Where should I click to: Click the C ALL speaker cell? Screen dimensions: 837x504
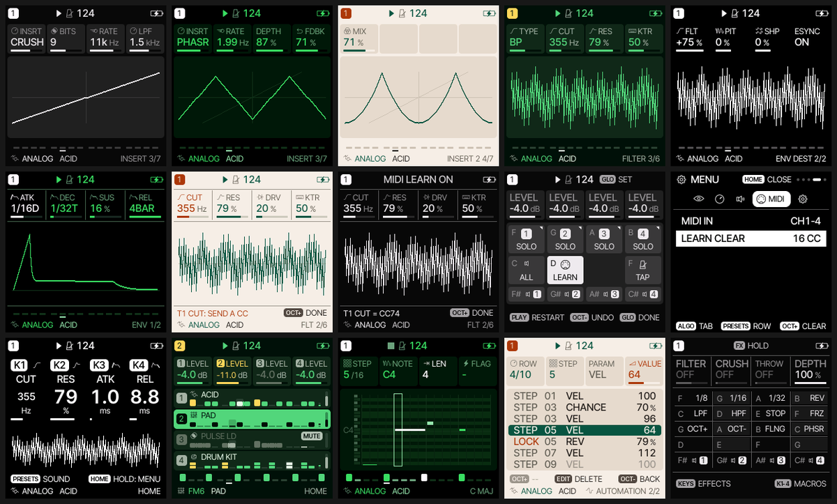[x=527, y=270]
